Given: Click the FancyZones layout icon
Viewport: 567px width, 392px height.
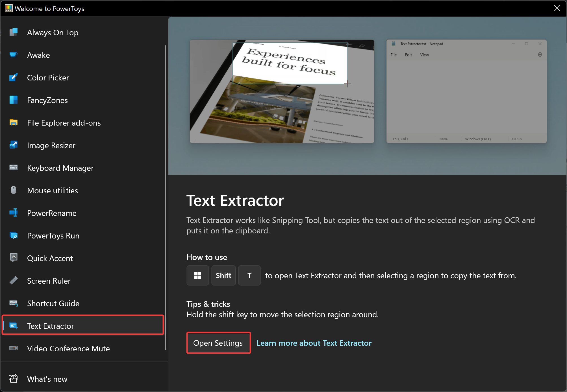Looking at the screenshot, I should (14, 100).
